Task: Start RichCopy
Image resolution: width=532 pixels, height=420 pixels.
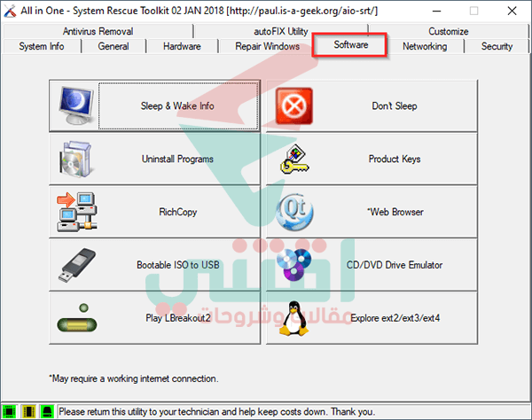Action: point(154,212)
